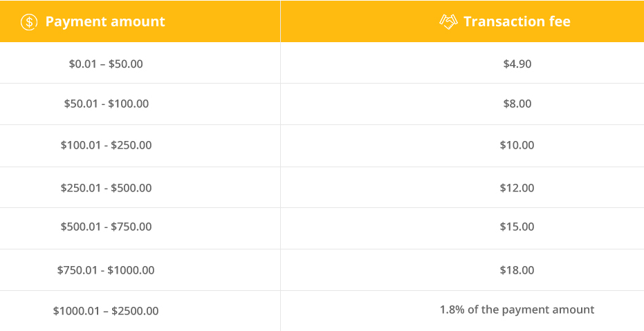Image resolution: width=644 pixels, height=331 pixels.
Task: Click the $0.01 – $50.00 payment range
Action: (x=106, y=64)
